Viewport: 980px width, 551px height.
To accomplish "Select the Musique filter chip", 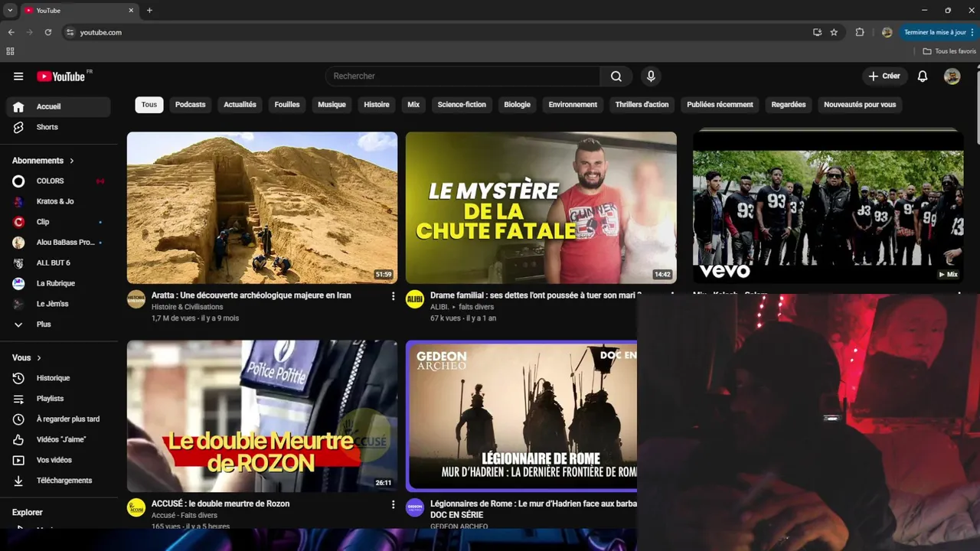I will [x=332, y=105].
